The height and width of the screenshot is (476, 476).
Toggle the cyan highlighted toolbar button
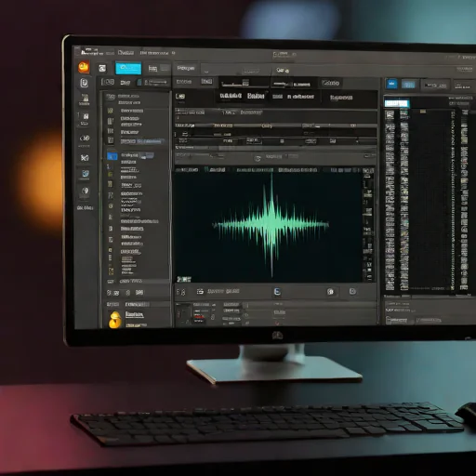point(128,68)
